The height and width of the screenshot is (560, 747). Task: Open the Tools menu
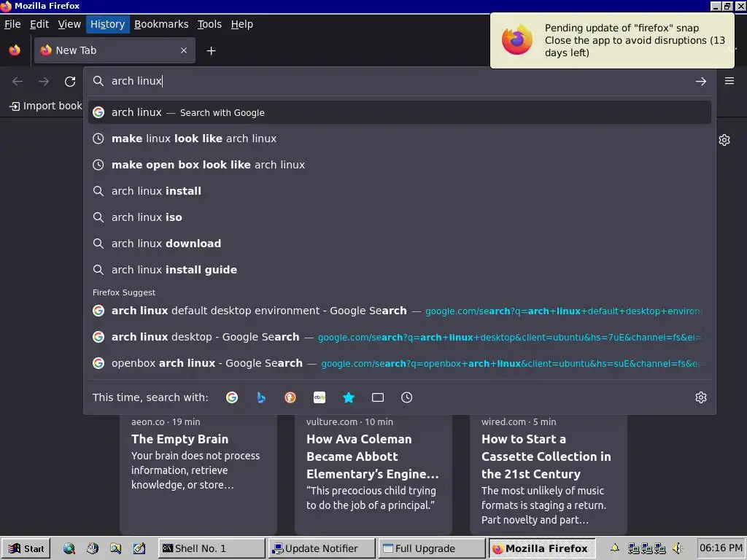tap(209, 24)
